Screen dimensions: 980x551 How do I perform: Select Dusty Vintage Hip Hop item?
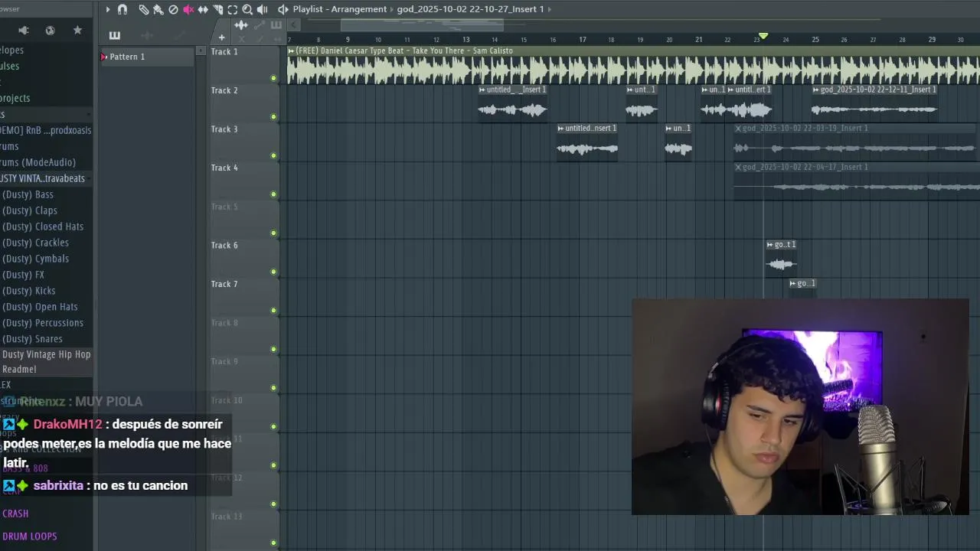[x=46, y=354]
